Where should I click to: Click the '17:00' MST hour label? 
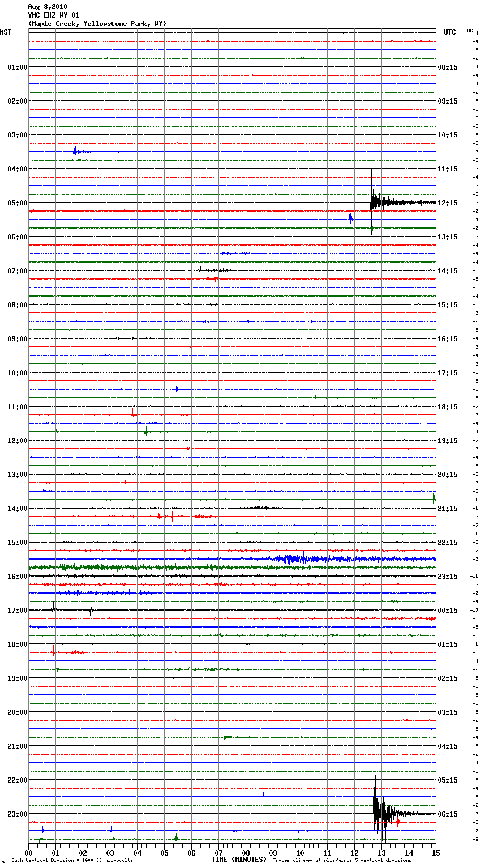[x=18, y=611]
